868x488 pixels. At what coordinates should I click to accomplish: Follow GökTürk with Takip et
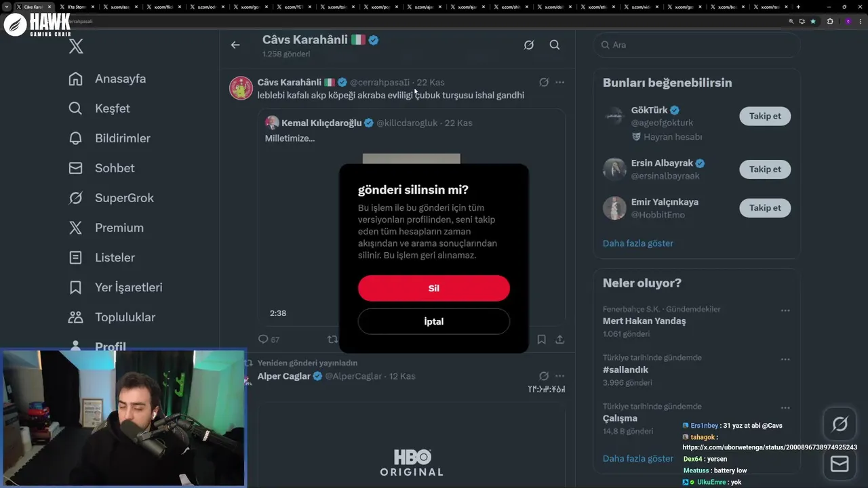click(765, 116)
